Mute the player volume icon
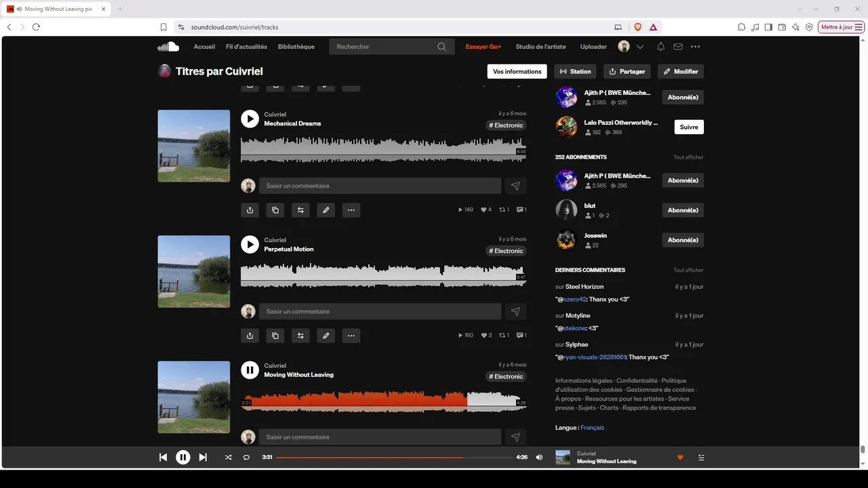This screenshot has width=868, height=488. (539, 457)
